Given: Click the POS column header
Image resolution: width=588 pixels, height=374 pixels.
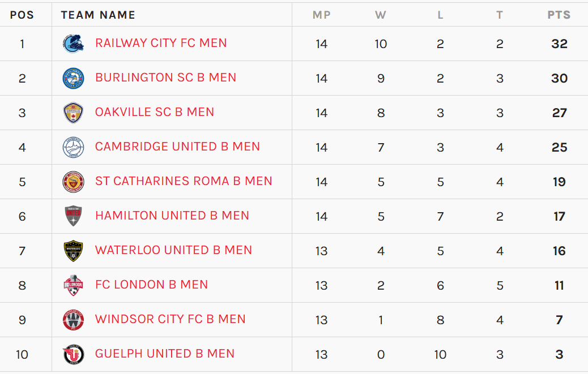Looking at the screenshot, I should (22, 15).
